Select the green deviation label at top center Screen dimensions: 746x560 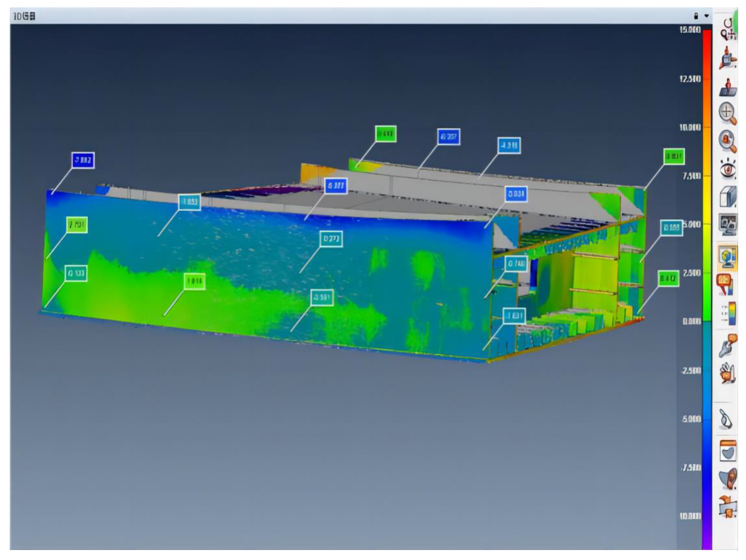(386, 134)
